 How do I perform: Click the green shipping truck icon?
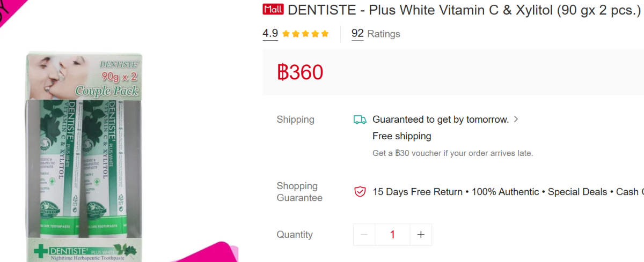360,119
